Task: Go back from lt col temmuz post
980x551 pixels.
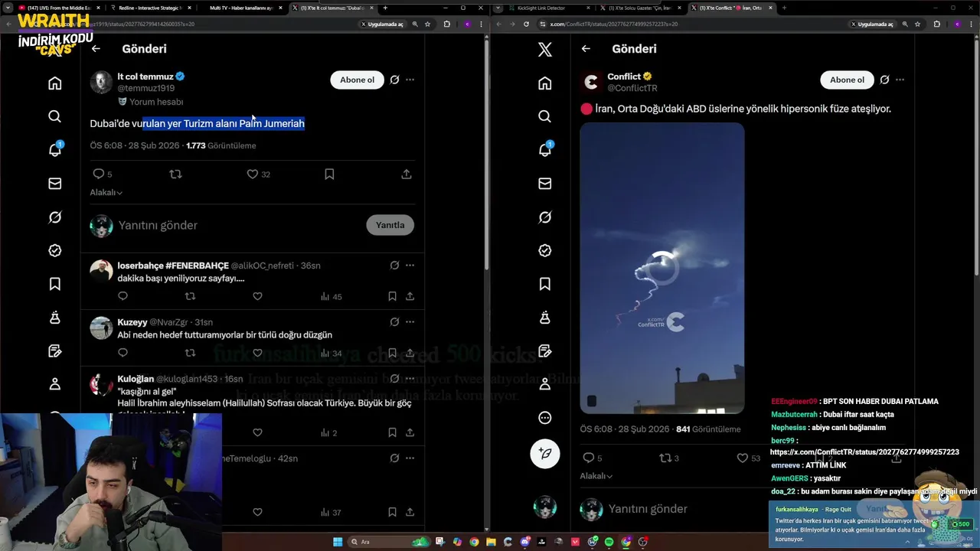Action: (x=96, y=49)
